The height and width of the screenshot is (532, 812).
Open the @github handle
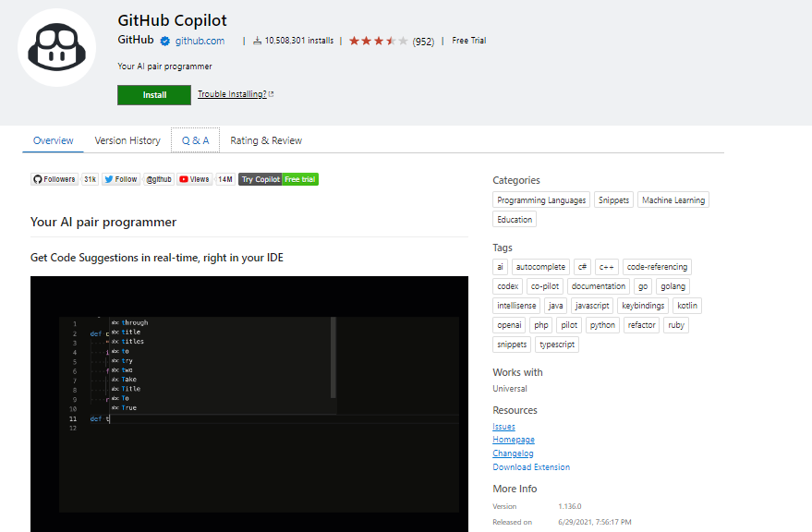pyautogui.click(x=157, y=178)
